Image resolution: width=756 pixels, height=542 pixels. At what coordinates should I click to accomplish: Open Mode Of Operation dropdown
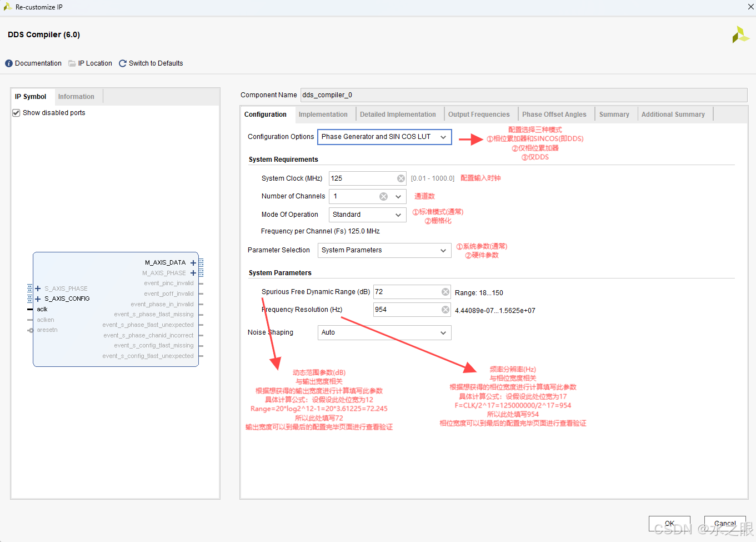click(367, 215)
